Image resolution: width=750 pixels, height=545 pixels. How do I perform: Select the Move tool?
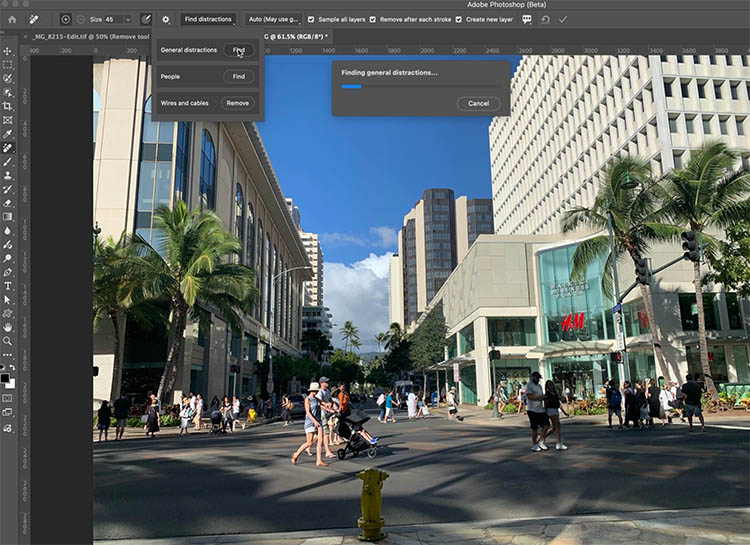pos(7,51)
